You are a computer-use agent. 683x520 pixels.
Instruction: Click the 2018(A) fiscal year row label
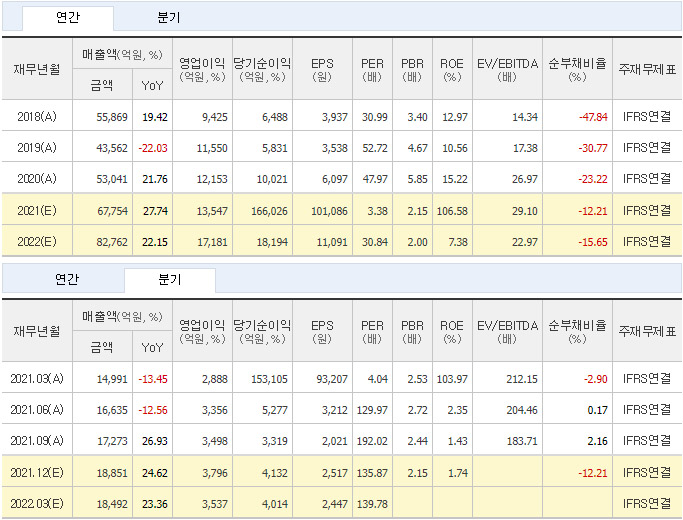[x=37, y=117]
